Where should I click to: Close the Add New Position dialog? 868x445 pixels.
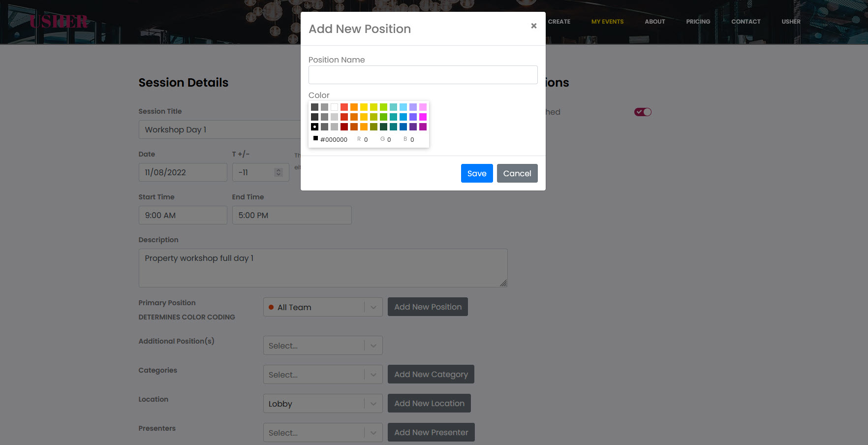click(x=533, y=26)
